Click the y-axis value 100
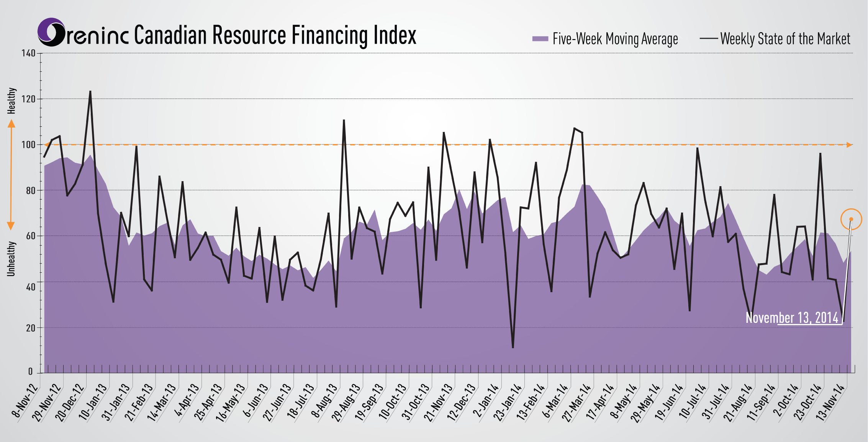The height and width of the screenshot is (442, 868). point(28,145)
